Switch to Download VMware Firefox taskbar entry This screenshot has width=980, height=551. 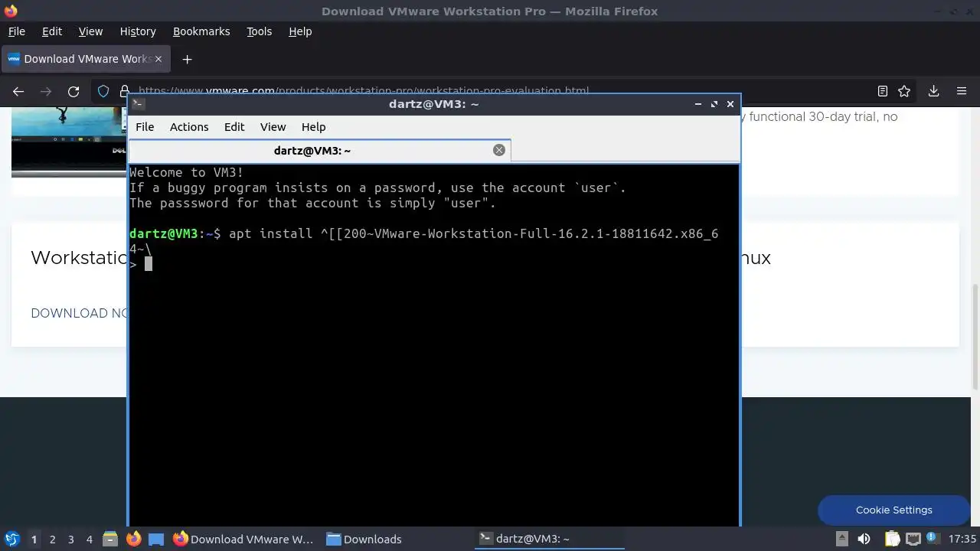point(243,540)
